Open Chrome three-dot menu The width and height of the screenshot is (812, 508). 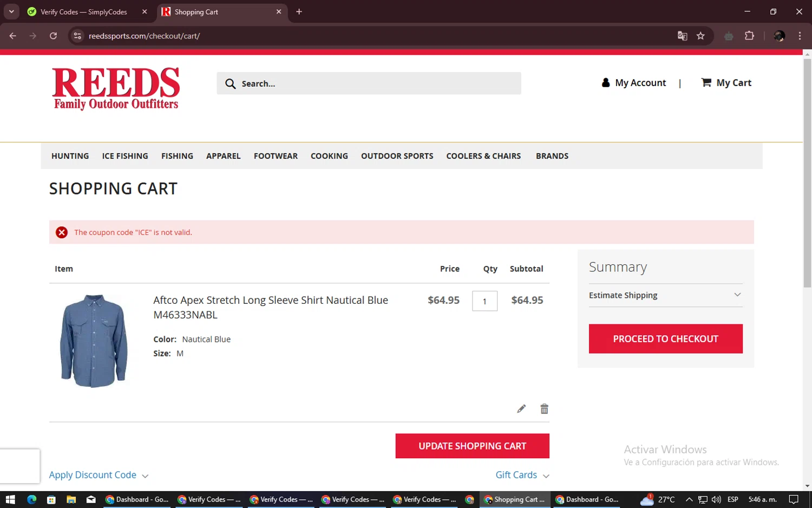pyautogui.click(x=800, y=36)
